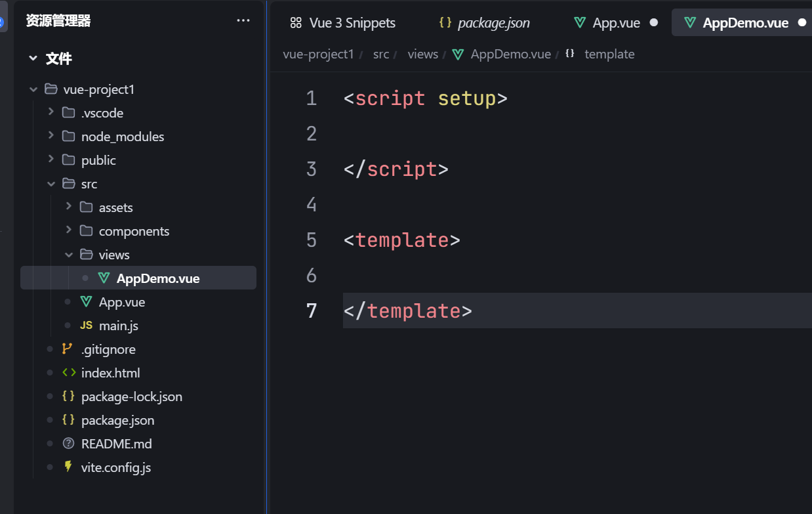
Task: Click template symbol in the breadcrumb
Action: click(x=610, y=54)
